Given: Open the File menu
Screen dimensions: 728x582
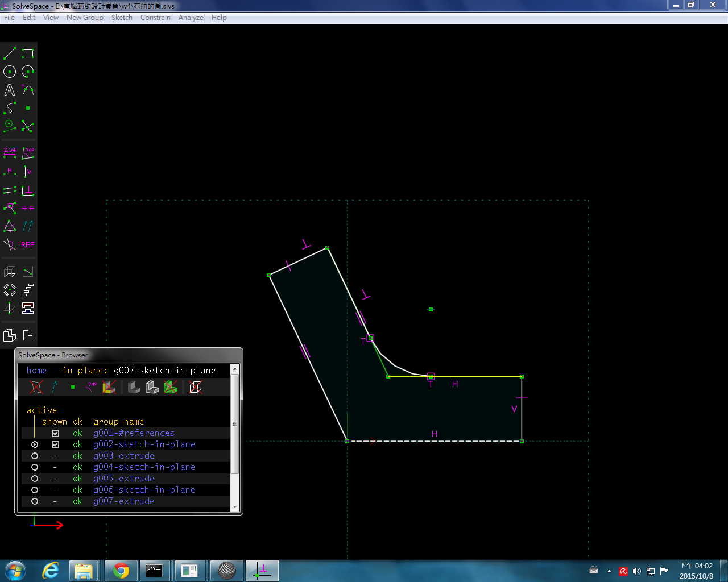Looking at the screenshot, I should click(9, 18).
